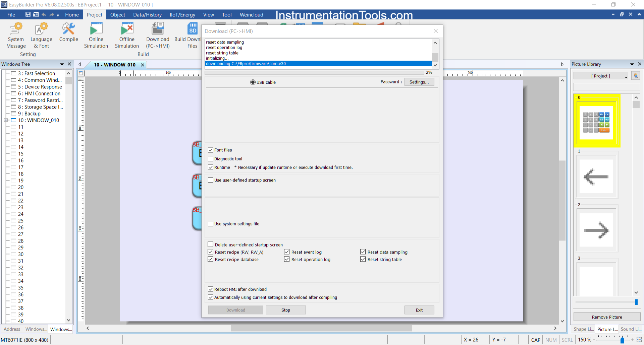Start Offline Simulation
The image size is (644, 345).
pos(127,36)
